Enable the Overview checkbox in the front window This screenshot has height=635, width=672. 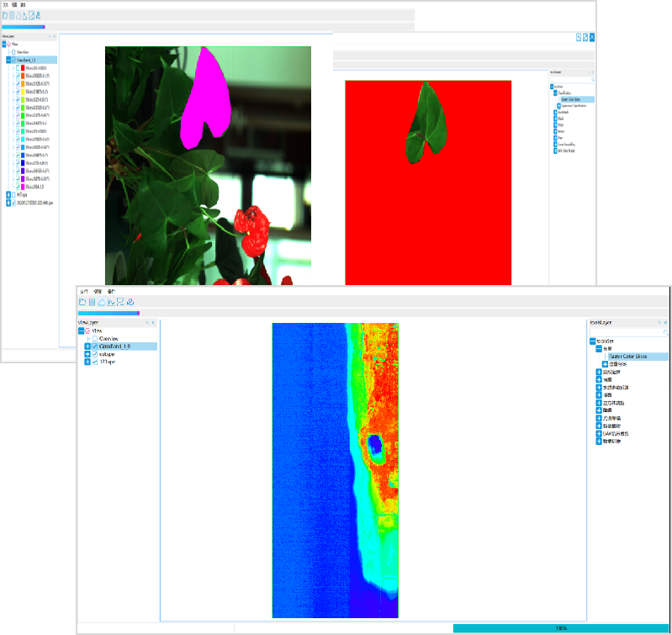95,338
